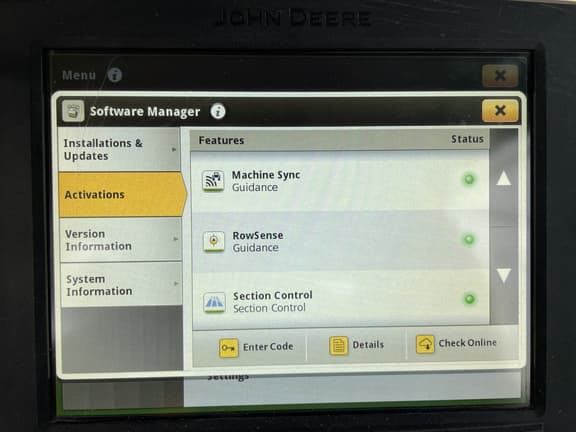Click the Guidance label under Machine Sync
This screenshot has height=432, width=576.
pyautogui.click(x=255, y=187)
